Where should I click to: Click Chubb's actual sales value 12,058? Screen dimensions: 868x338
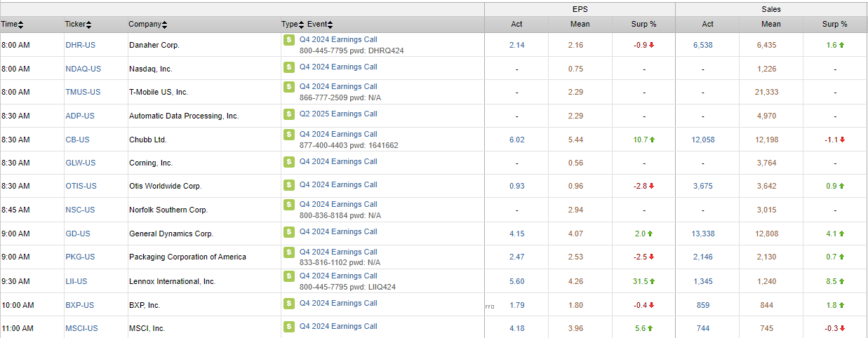[x=703, y=140]
